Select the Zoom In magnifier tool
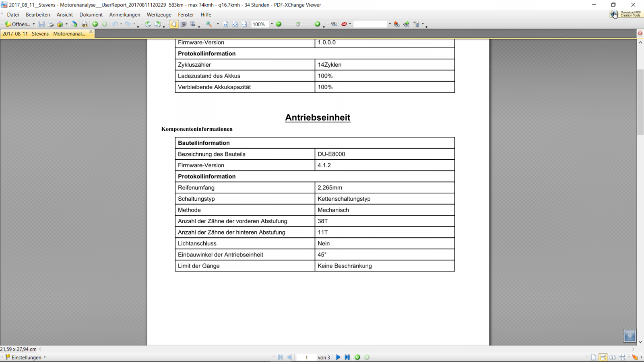 click(209, 24)
